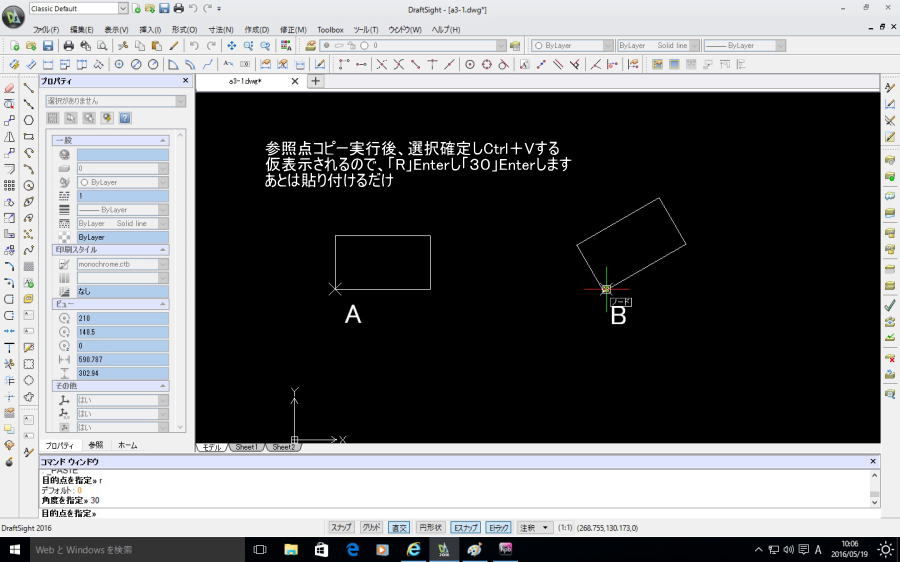Image resolution: width=900 pixels, height=562 pixels.
Task: Select the Mirror tool icon
Action: pos(9,137)
